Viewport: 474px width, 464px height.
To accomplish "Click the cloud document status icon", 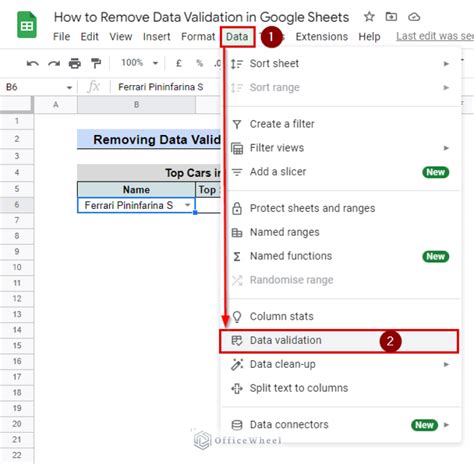I will click(414, 17).
